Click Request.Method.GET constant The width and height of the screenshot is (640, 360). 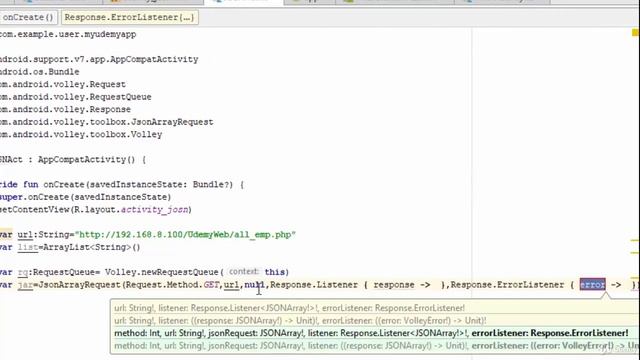pos(173,285)
